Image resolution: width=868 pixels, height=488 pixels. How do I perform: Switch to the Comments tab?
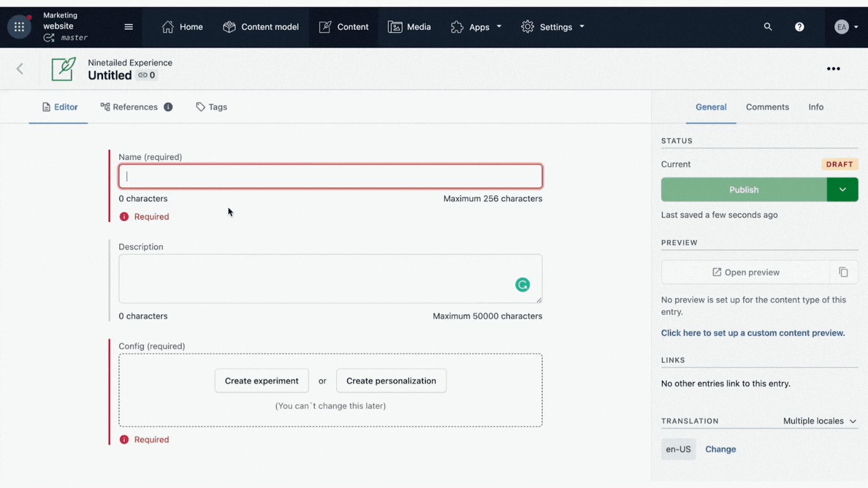(x=767, y=107)
